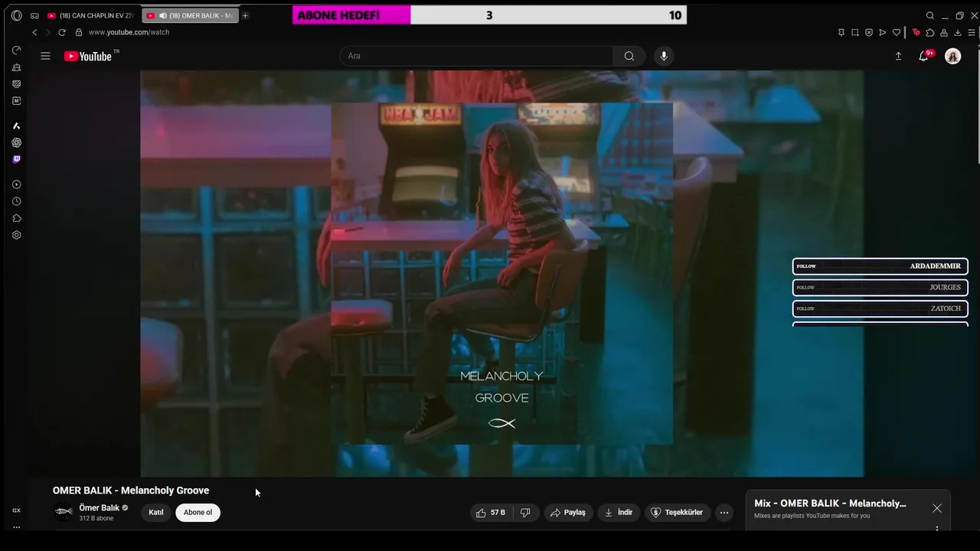
Task: Take a snapshot with dashed-square icon
Action: (x=855, y=32)
